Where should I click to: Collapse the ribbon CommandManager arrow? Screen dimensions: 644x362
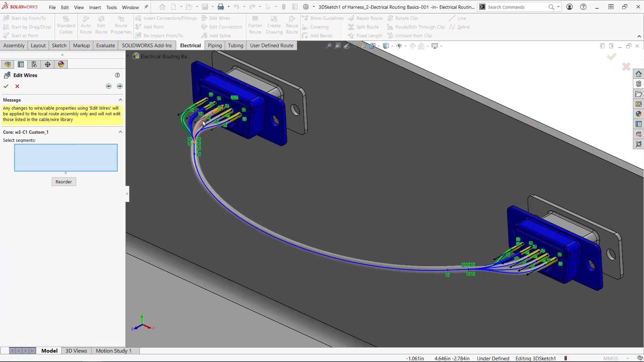point(639,36)
